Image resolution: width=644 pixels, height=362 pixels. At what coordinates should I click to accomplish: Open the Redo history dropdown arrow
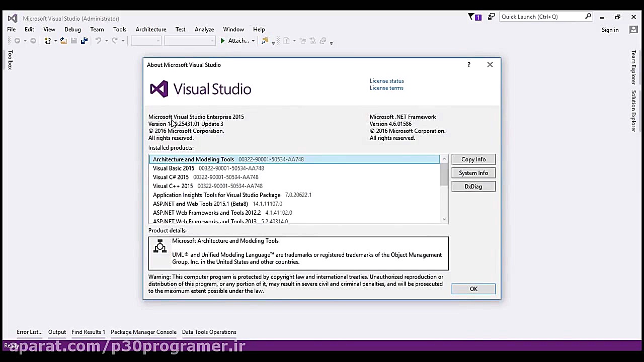[x=123, y=41]
